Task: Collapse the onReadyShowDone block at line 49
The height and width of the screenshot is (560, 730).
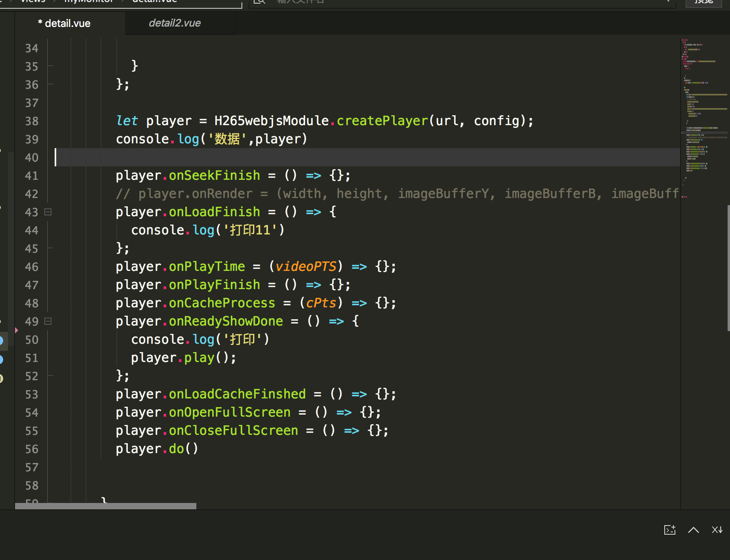Action: tap(48, 321)
